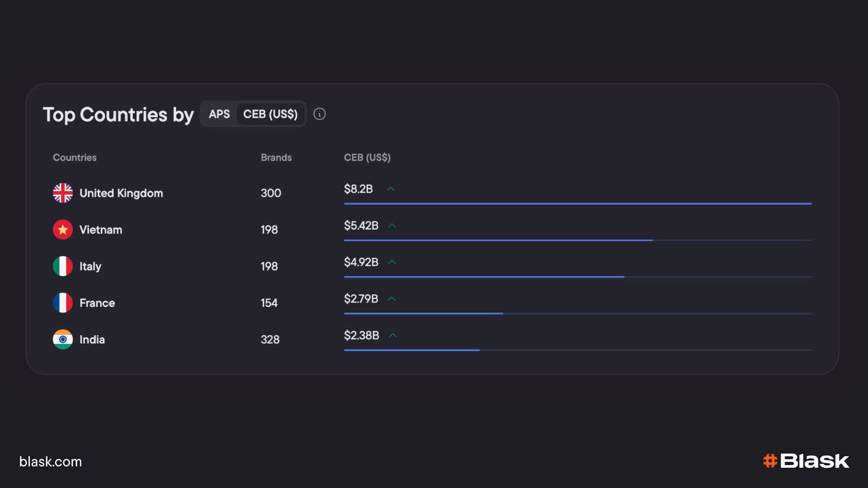The height and width of the screenshot is (488, 868).
Task: Click the France flag icon
Action: (x=63, y=303)
